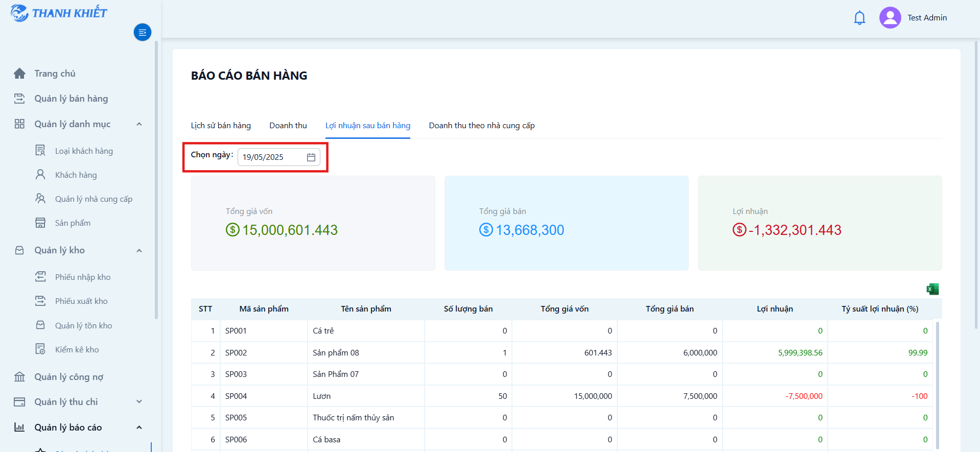Click the Lợi nhuận column header
980x452 pixels.
pos(775,309)
